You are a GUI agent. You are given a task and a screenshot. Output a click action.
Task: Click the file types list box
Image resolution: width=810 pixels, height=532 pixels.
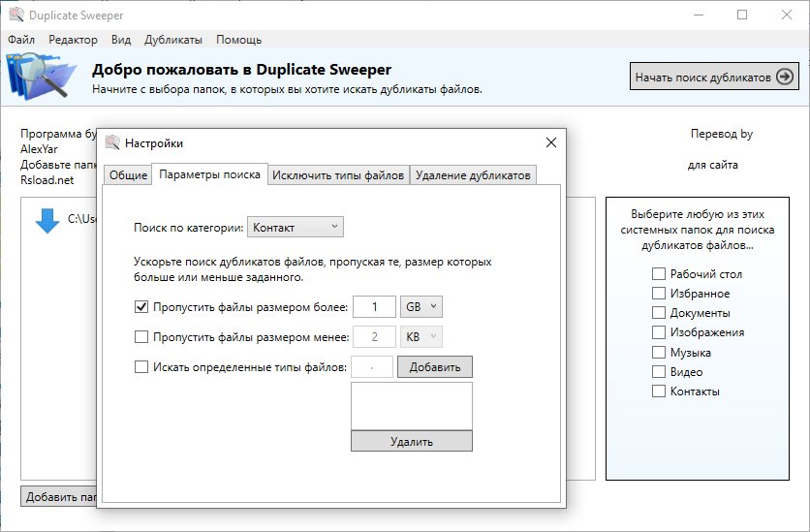pos(411,406)
